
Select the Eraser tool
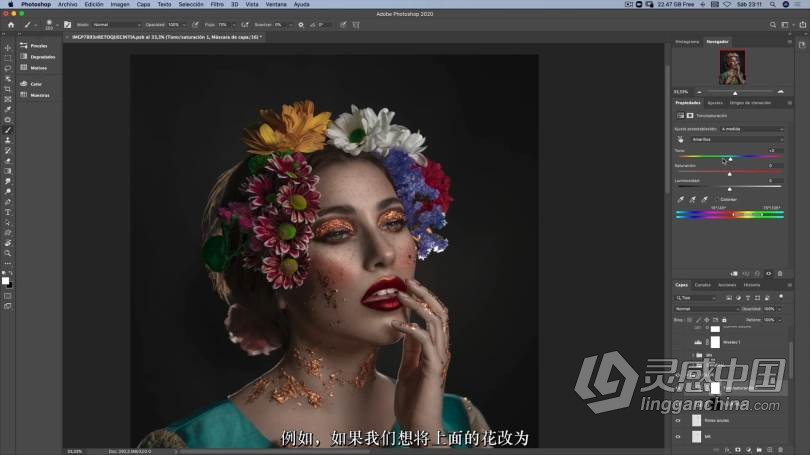[x=8, y=161]
